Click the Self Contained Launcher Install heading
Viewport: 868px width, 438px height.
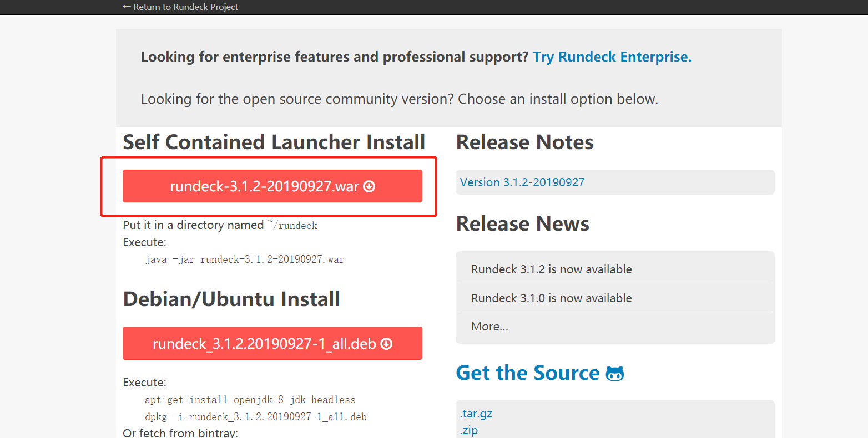click(274, 142)
